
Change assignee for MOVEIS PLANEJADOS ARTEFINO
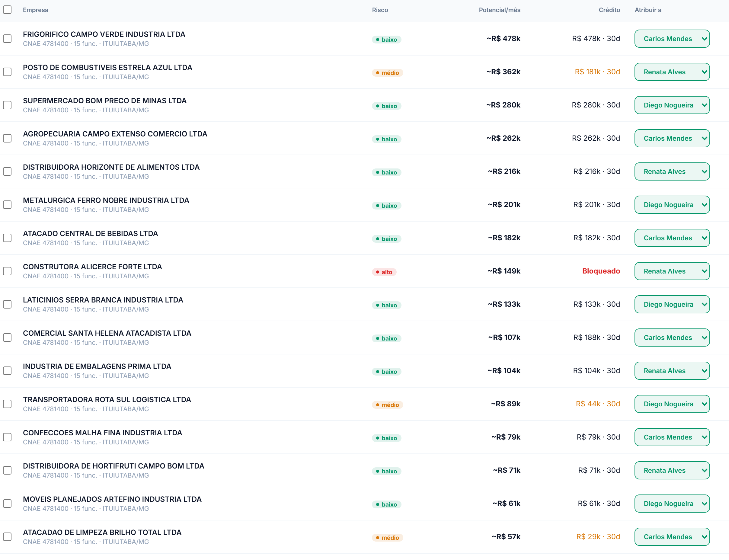(672, 504)
